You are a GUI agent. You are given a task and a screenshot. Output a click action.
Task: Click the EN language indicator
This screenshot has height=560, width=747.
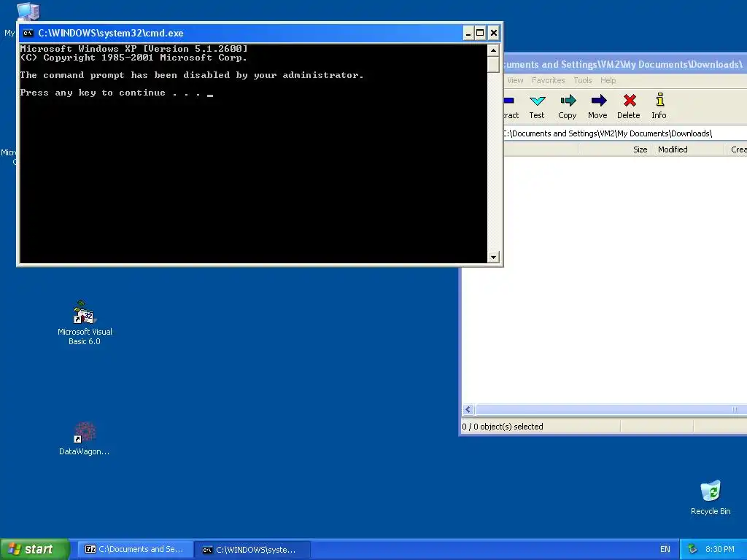[665, 549]
